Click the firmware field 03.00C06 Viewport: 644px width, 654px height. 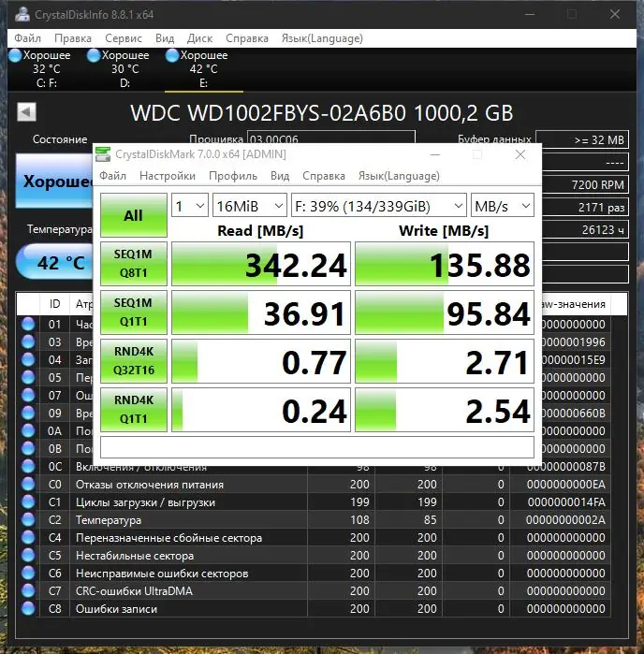pos(331,138)
